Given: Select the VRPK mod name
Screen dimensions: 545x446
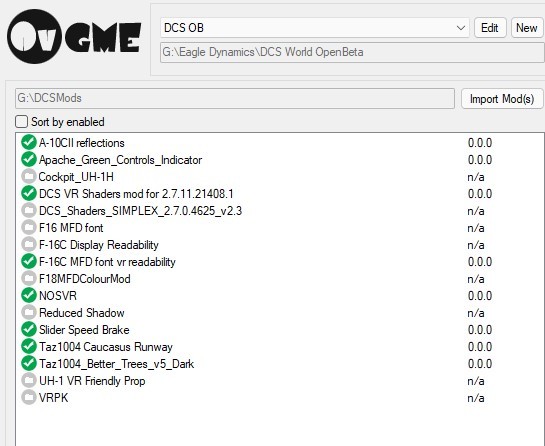Looking at the screenshot, I should pos(54,398).
